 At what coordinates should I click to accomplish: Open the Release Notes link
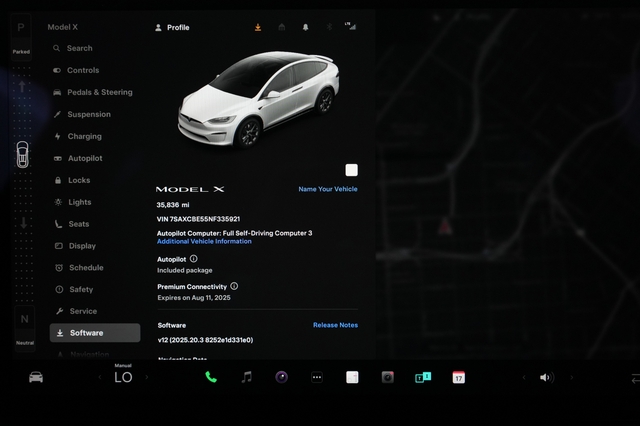click(x=336, y=325)
